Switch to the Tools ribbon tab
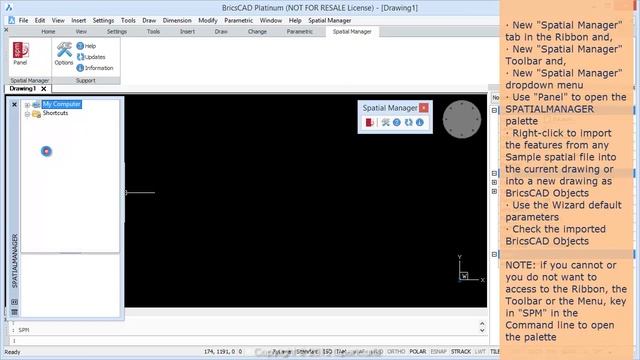Screen dimensions: 640x360 [153, 31]
